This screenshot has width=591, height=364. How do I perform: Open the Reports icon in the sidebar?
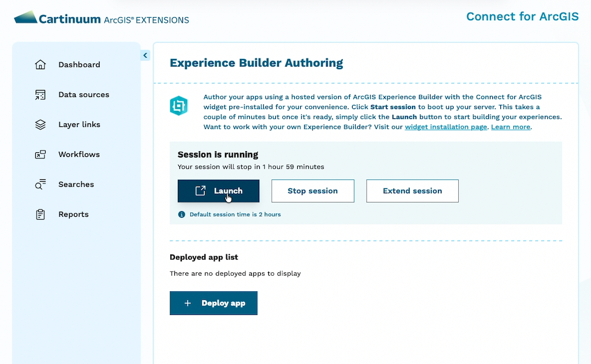click(40, 214)
